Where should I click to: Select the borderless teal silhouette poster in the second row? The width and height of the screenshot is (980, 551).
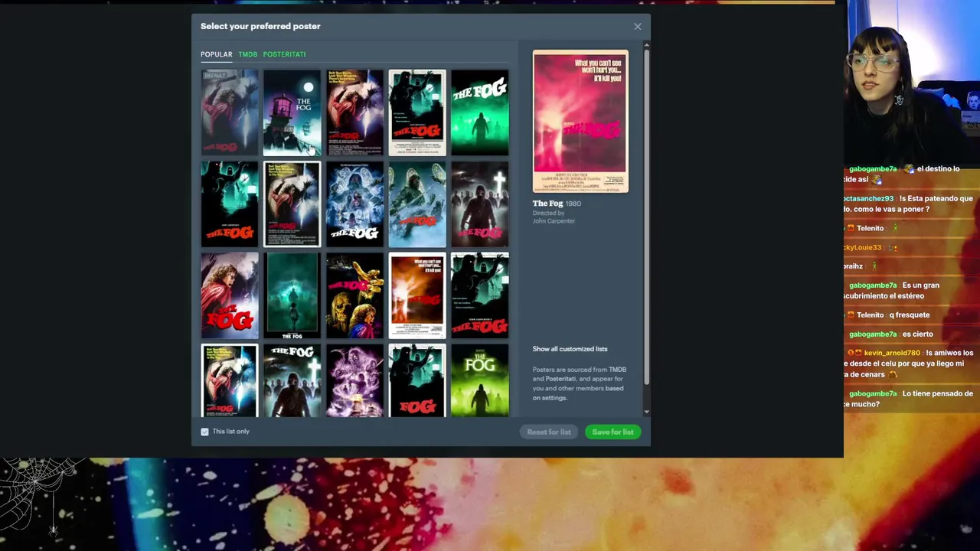pos(230,204)
